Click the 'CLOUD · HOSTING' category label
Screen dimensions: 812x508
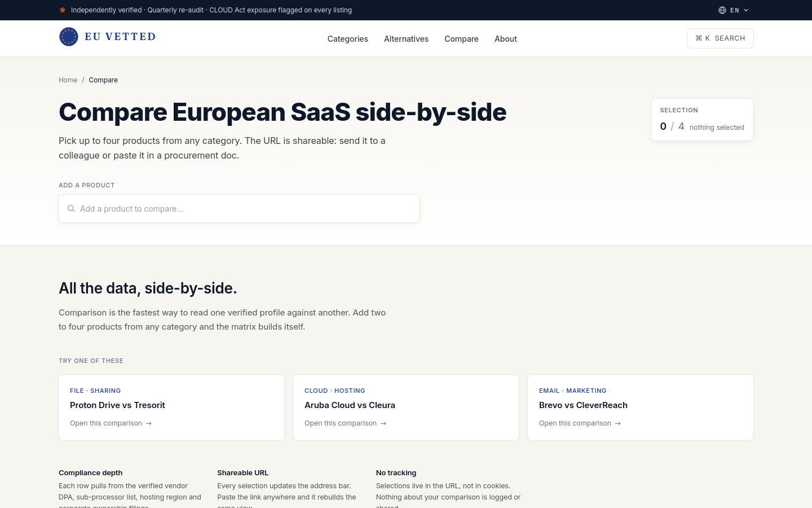point(335,391)
